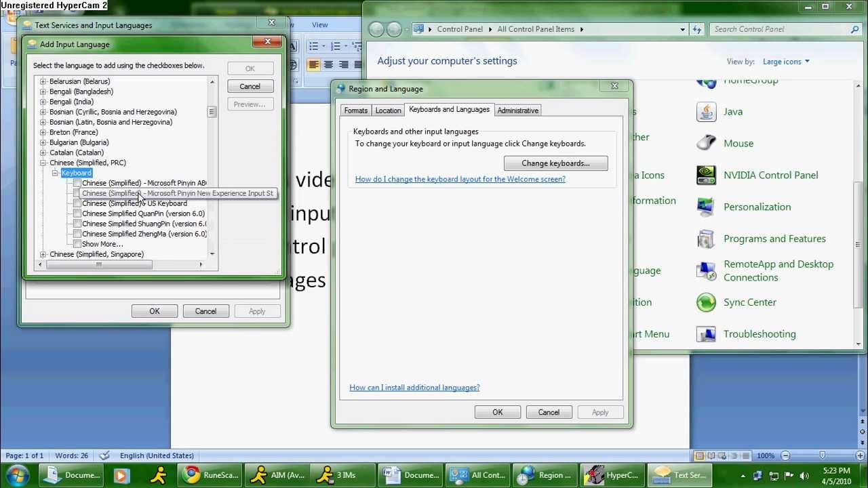Click the Search Control Panel field

pyautogui.click(x=785, y=29)
